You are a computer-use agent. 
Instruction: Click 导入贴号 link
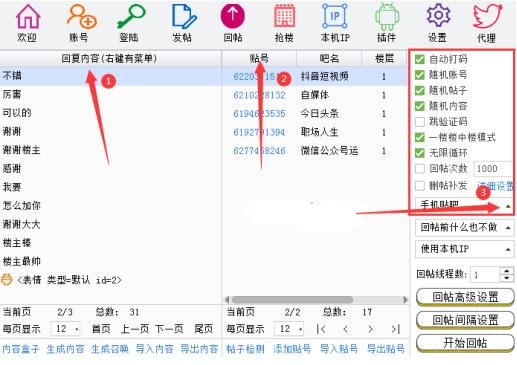point(339,349)
